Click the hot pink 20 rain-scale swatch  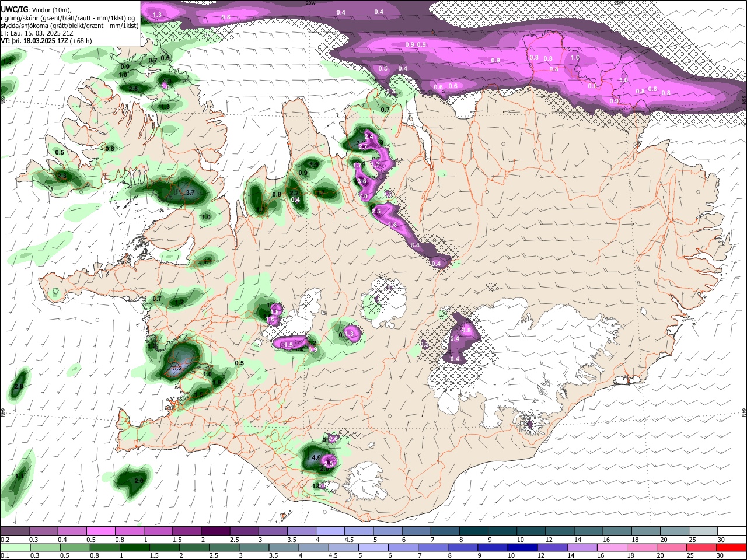(671, 547)
